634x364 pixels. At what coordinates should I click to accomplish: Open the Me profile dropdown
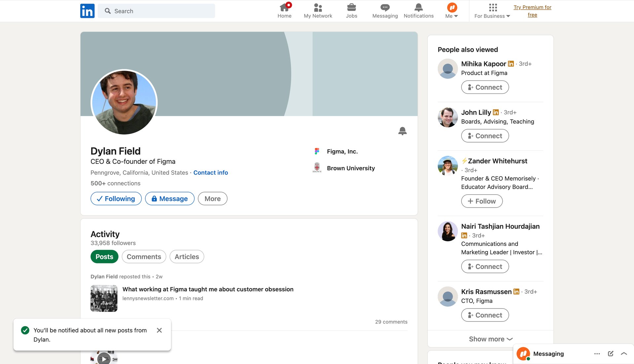451,11
